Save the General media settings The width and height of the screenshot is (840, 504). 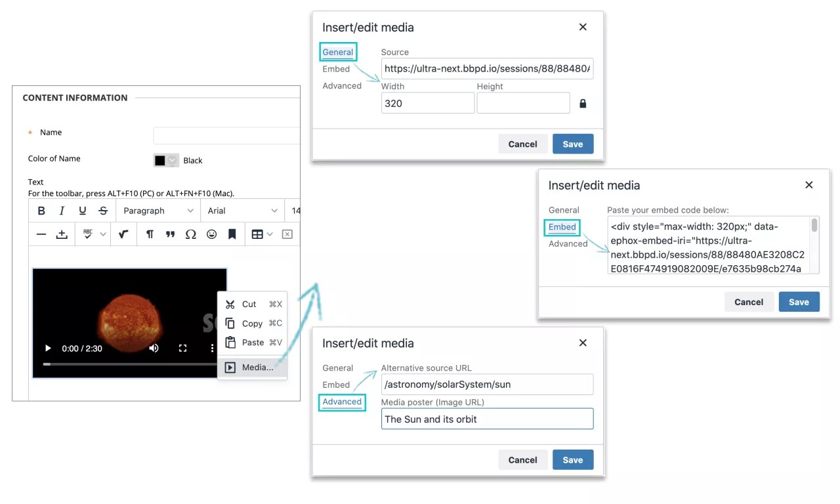(x=573, y=144)
